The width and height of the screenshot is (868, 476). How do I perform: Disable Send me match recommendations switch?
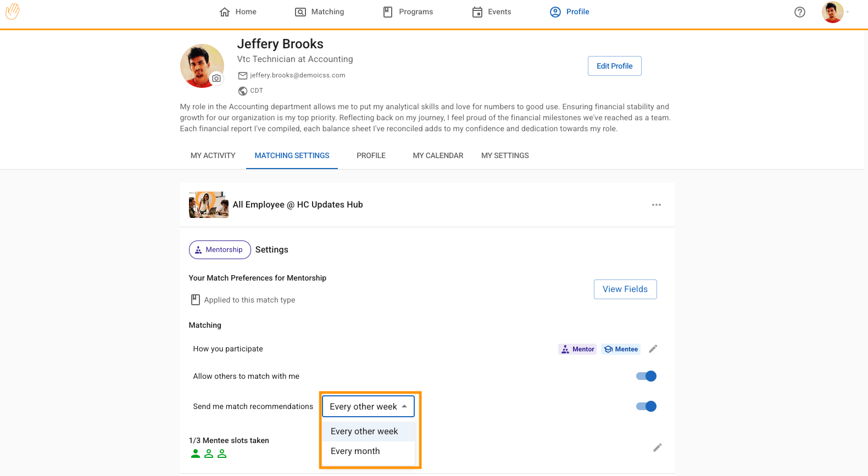point(646,406)
